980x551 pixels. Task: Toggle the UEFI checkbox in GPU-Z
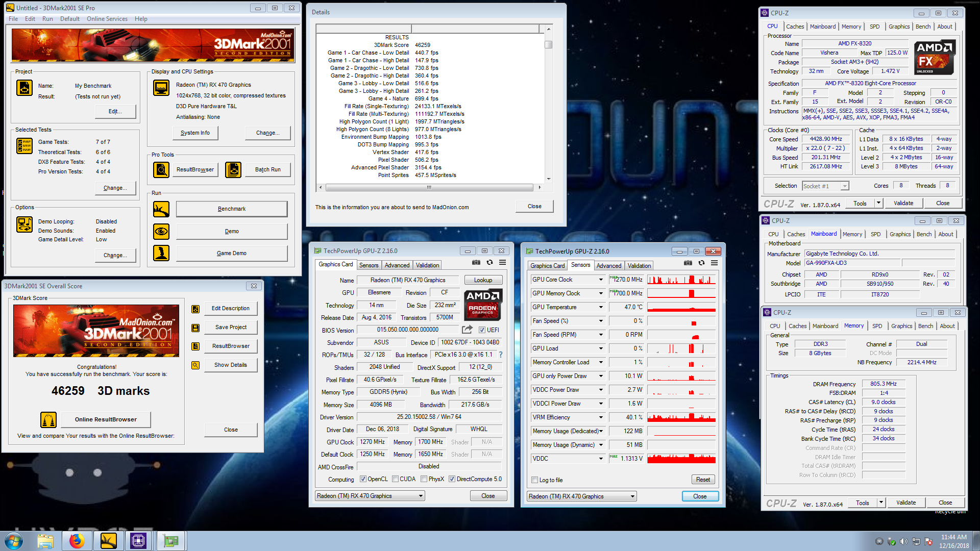(482, 330)
